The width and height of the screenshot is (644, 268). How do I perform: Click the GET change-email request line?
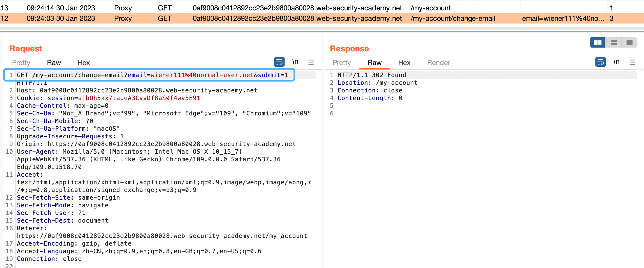point(152,75)
